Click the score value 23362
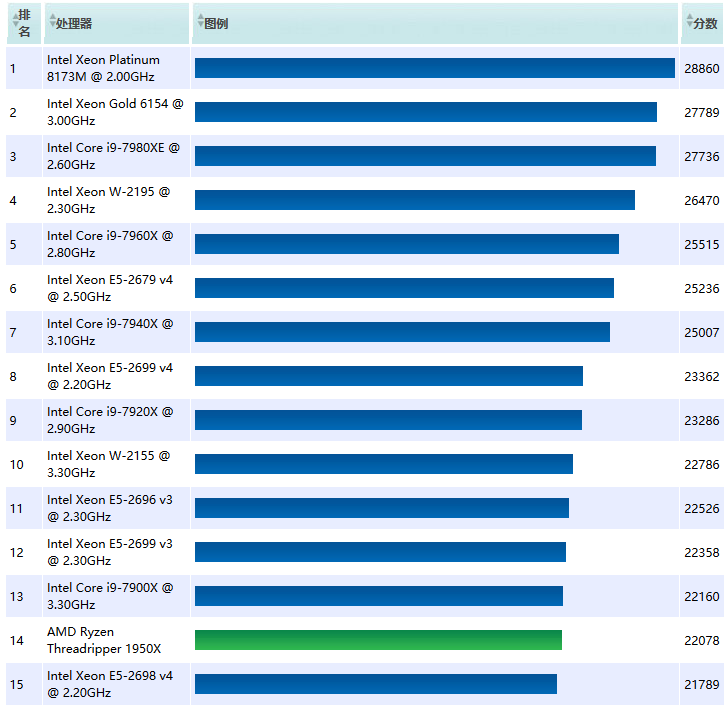725x713 pixels. coord(701,376)
